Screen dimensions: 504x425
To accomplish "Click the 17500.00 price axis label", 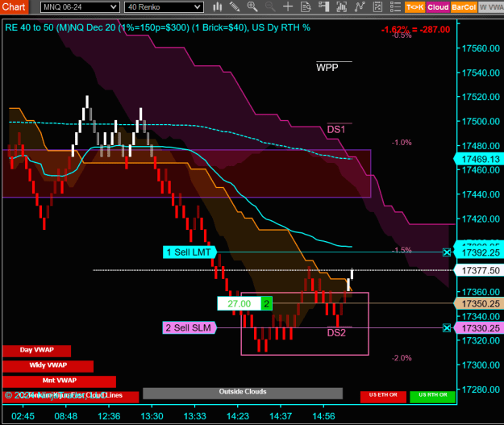I will click(481, 122).
